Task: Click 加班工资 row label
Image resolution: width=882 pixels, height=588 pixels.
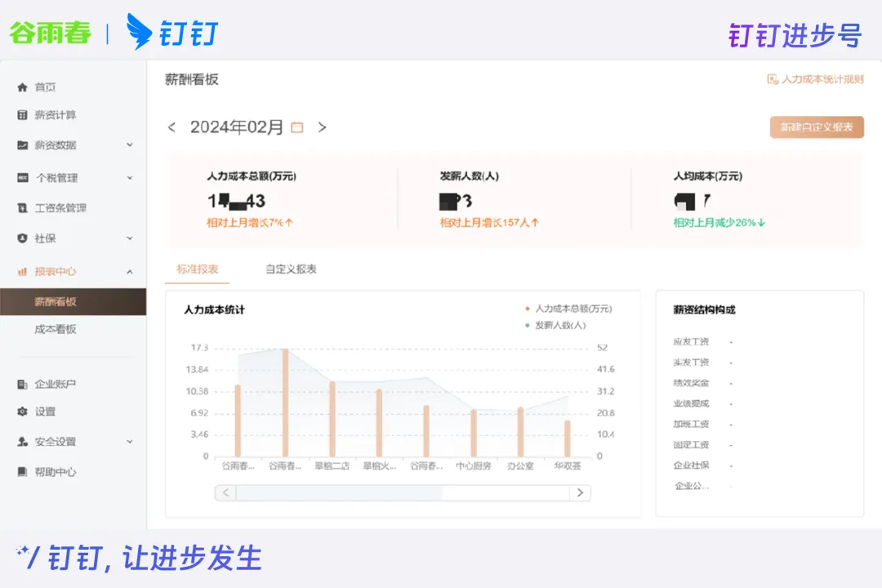Action: pos(692,425)
